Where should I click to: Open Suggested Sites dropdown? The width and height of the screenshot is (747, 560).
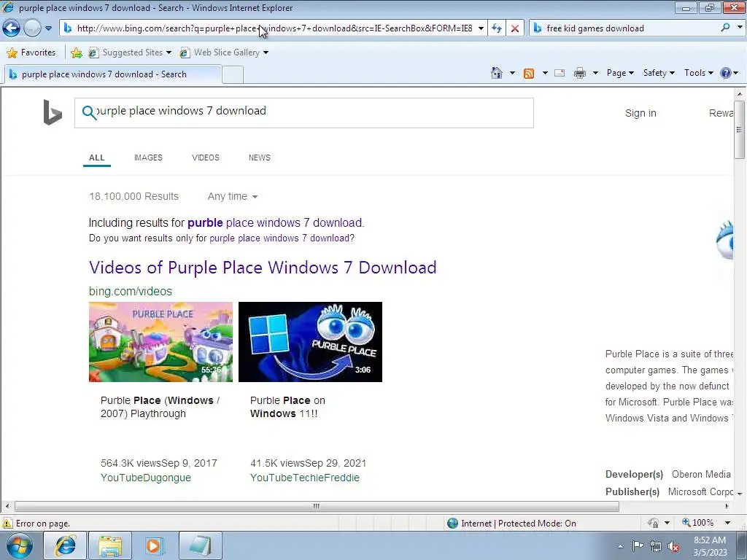click(130, 52)
